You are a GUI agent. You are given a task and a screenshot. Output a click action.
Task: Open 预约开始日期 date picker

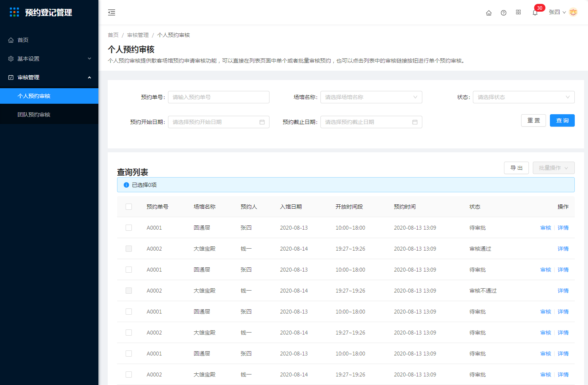[219, 122]
